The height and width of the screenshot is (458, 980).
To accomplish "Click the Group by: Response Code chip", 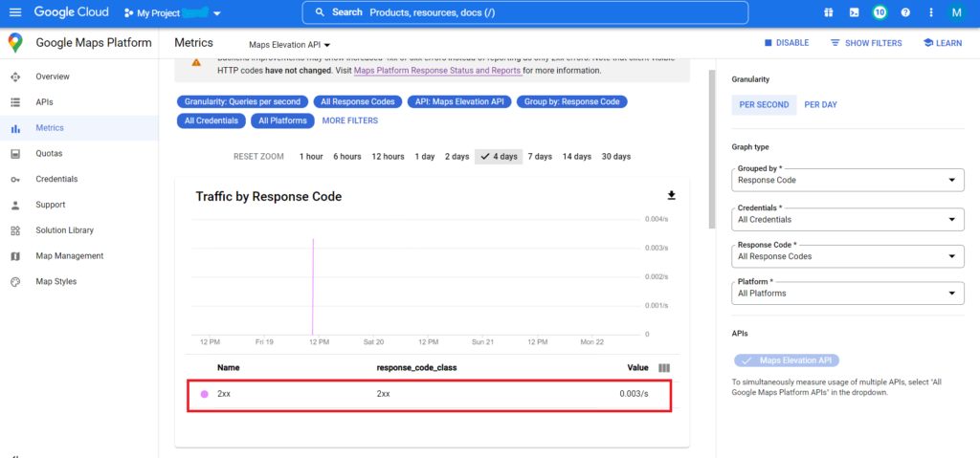I will (572, 102).
